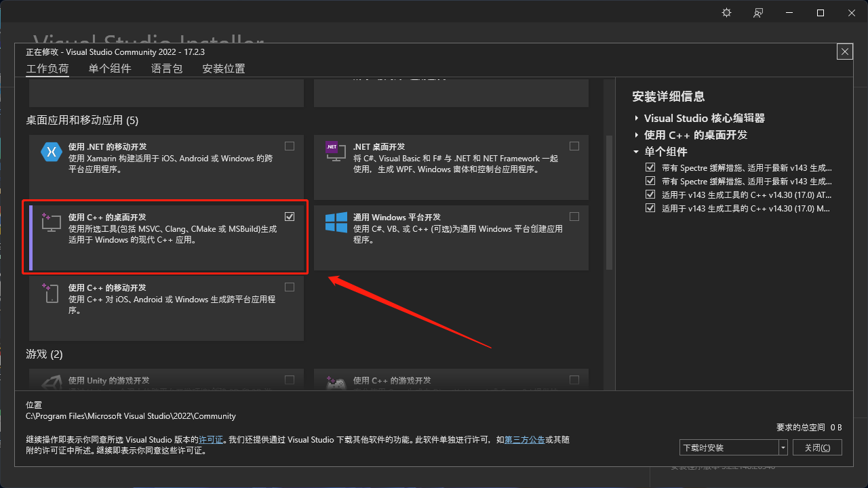Expand 使用 C++ 的桌面开发 details
The height and width of the screenshot is (488, 868).
[x=637, y=135]
